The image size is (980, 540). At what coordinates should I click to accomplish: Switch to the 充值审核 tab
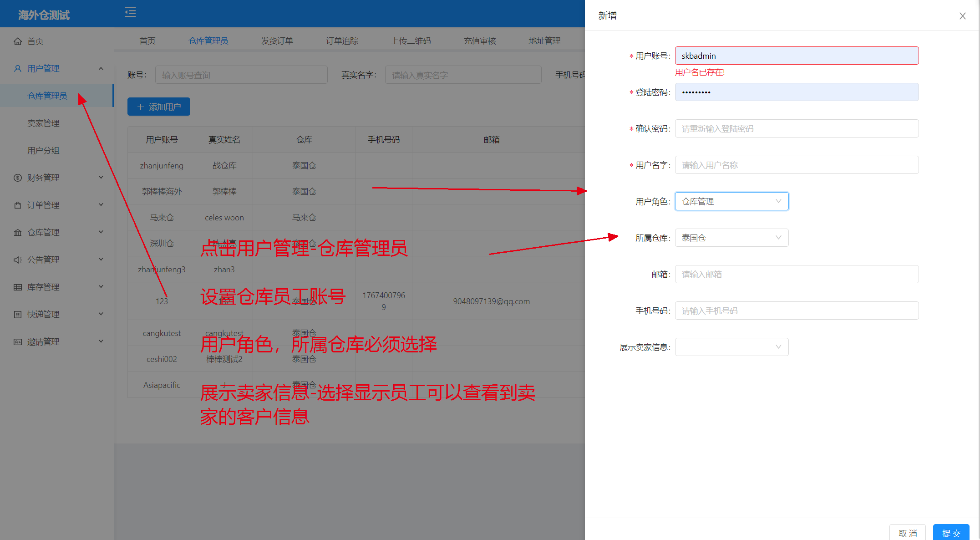pyautogui.click(x=480, y=41)
